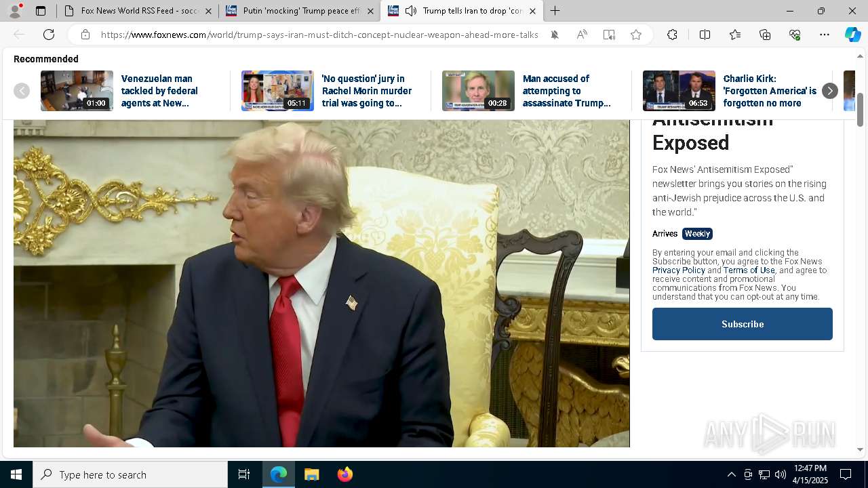The height and width of the screenshot is (488, 868).
Task: View site information lock icon
Action: coord(85,35)
